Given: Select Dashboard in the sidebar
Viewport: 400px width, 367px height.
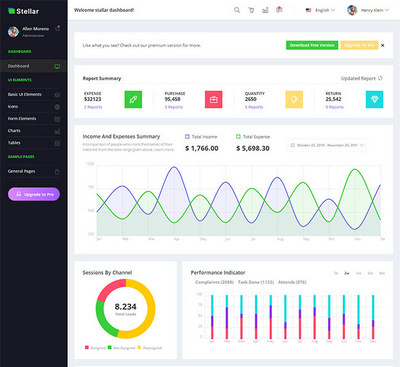Looking at the screenshot, I should 33,66.
